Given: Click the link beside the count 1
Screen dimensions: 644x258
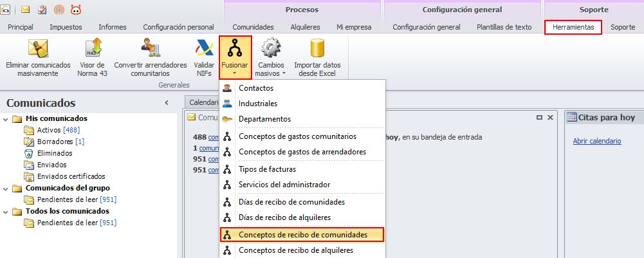Looking at the screenshot, I should 209,148.
